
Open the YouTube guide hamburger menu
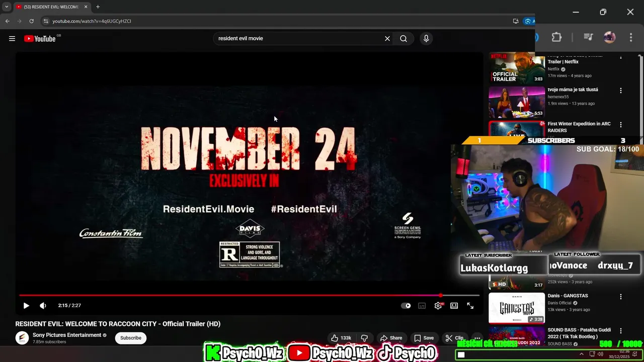click(x=12, y=39)
